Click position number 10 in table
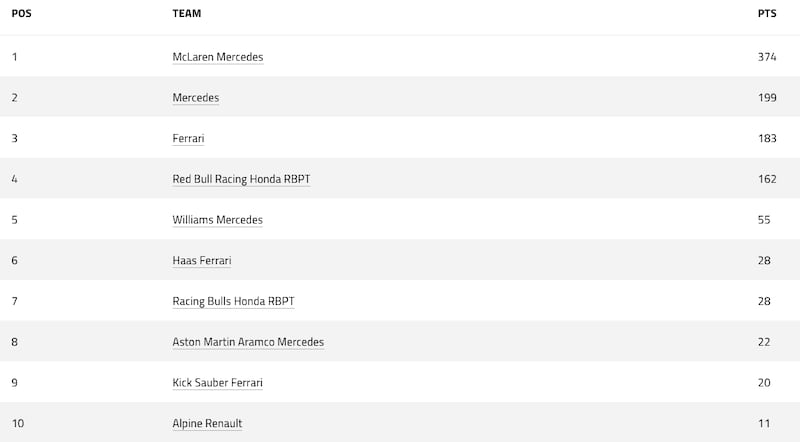 (x=18, y=424)
